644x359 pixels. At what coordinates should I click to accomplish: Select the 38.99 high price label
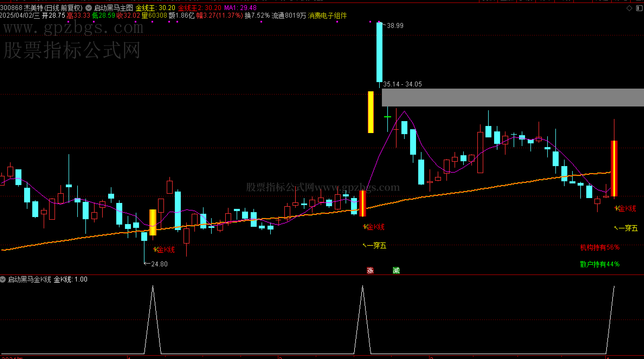point(395,26)
